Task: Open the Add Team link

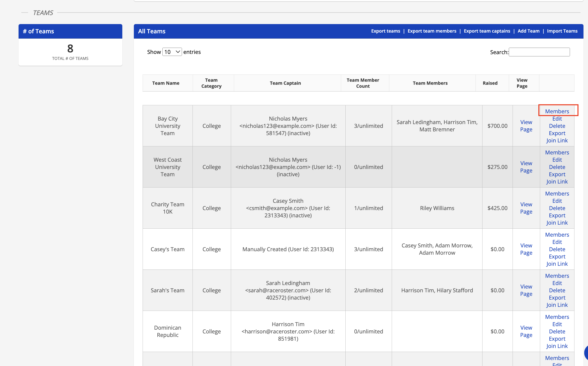Action: (528, 31)
